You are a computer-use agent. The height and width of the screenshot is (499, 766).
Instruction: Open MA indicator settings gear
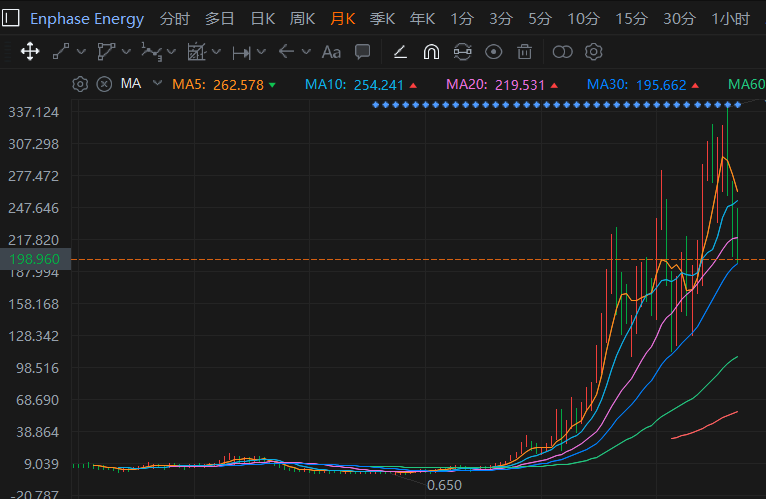(x=81, y=84)
